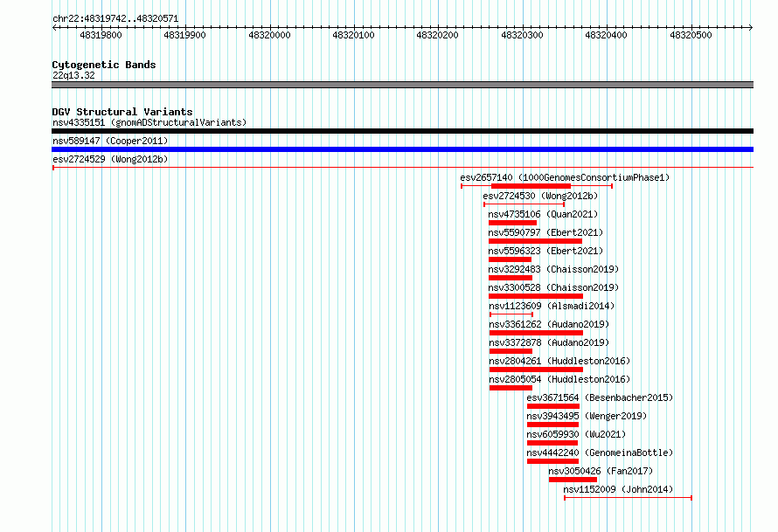Open the nsv2804261 Huddleston2016 variant

(559, 361)
